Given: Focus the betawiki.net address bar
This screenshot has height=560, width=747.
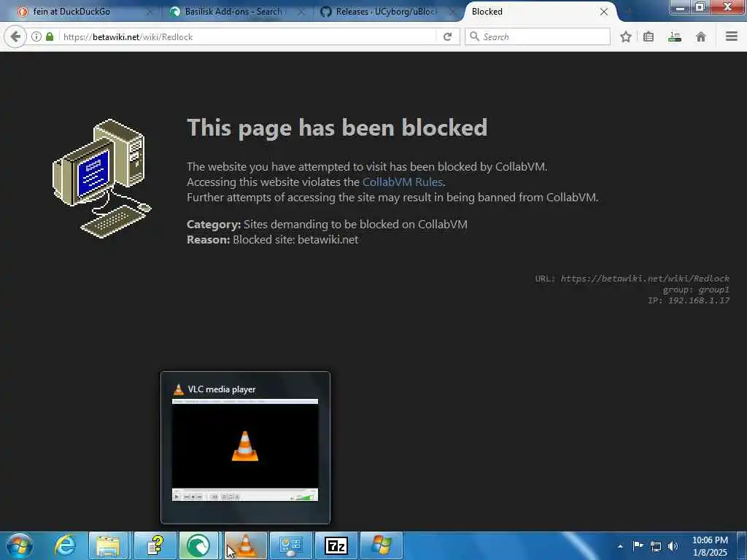Looking at the screenshot, I should [x=248, y=36].
